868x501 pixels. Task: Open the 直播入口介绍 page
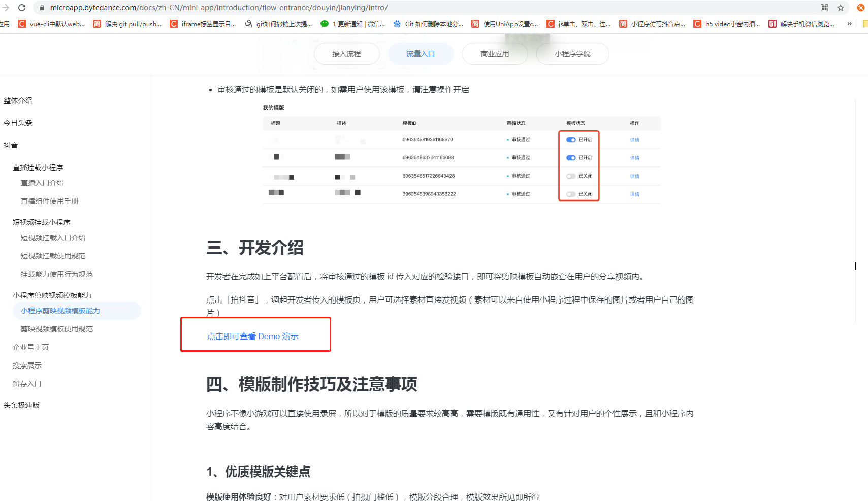pyautogui.click(x=42, y=183)
